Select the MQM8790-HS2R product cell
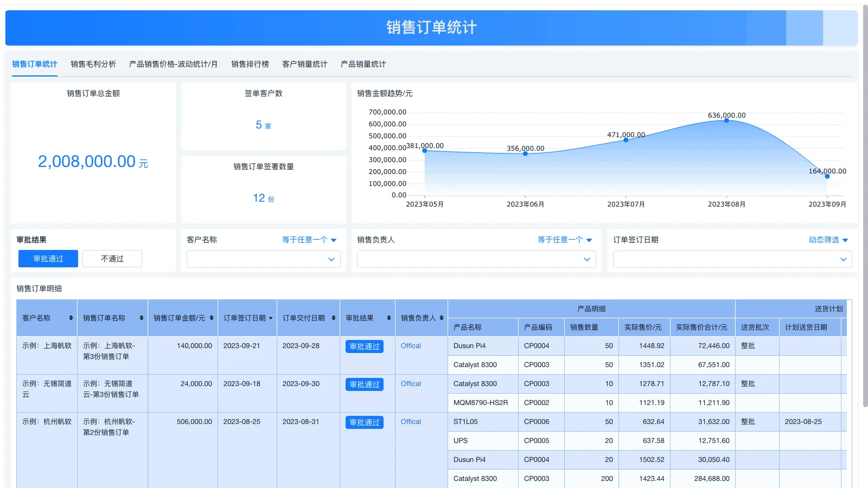This screenshot has height=488, width=868. tap(483, 403)
